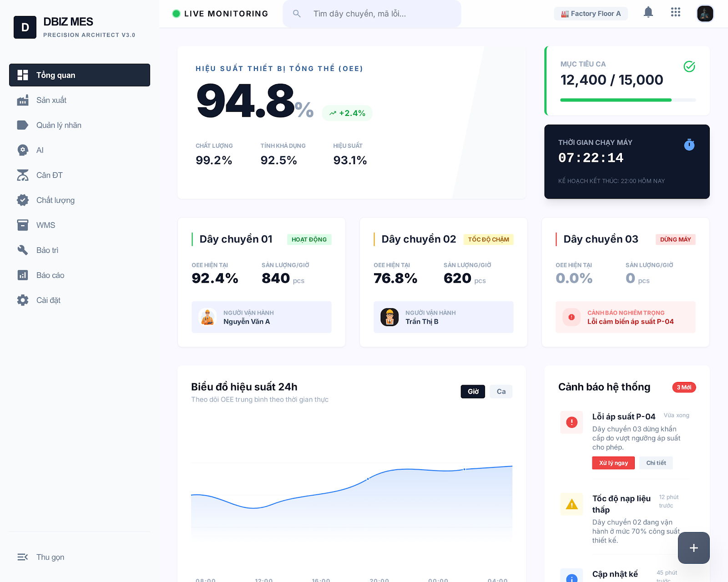Click the chart data point near 00:00

[464, 469]
